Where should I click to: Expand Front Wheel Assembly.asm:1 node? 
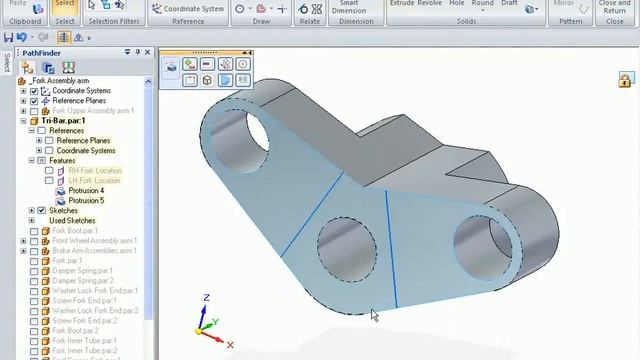23,241
